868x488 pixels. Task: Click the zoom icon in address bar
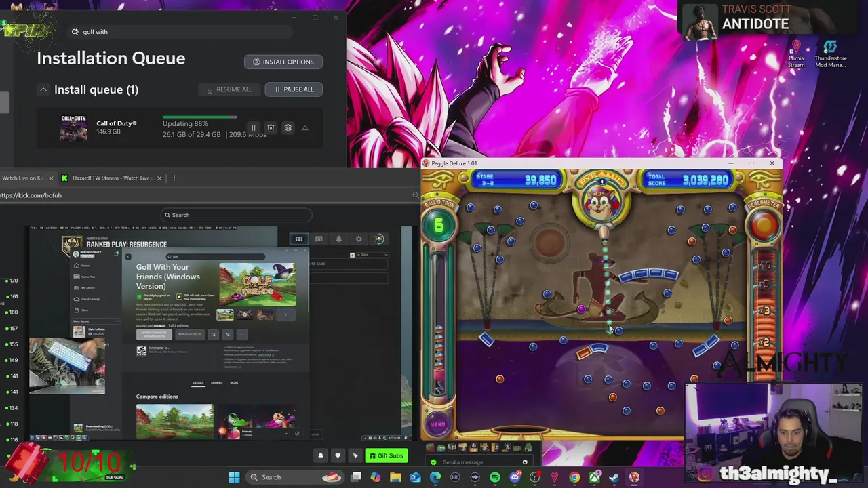click(x=415, y=195)
